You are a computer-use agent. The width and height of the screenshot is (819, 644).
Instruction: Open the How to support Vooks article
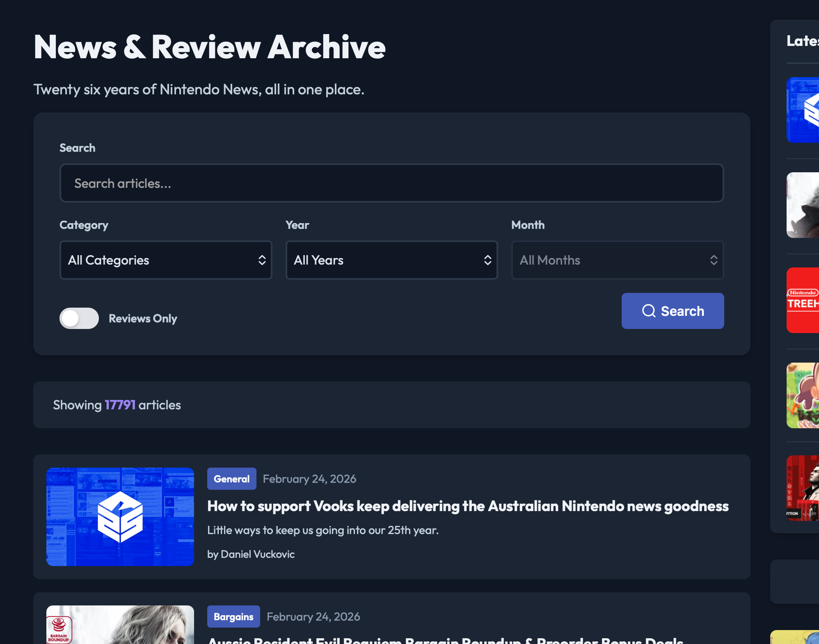(468, 506)
